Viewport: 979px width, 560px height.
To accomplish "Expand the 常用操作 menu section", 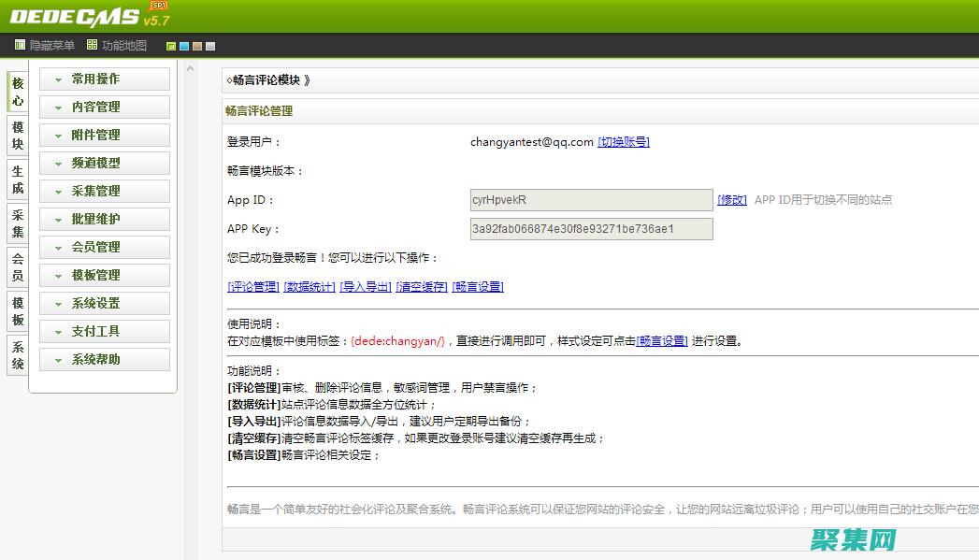I will pos(104,79).
